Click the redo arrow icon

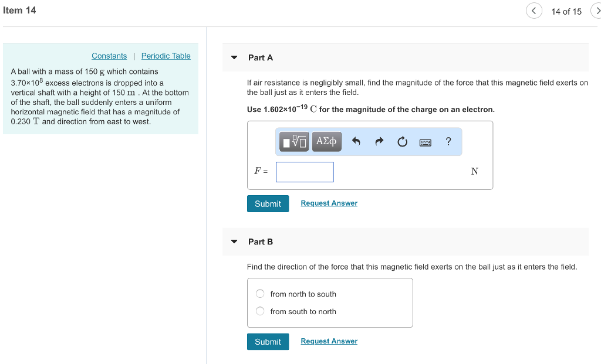point(379,141)
